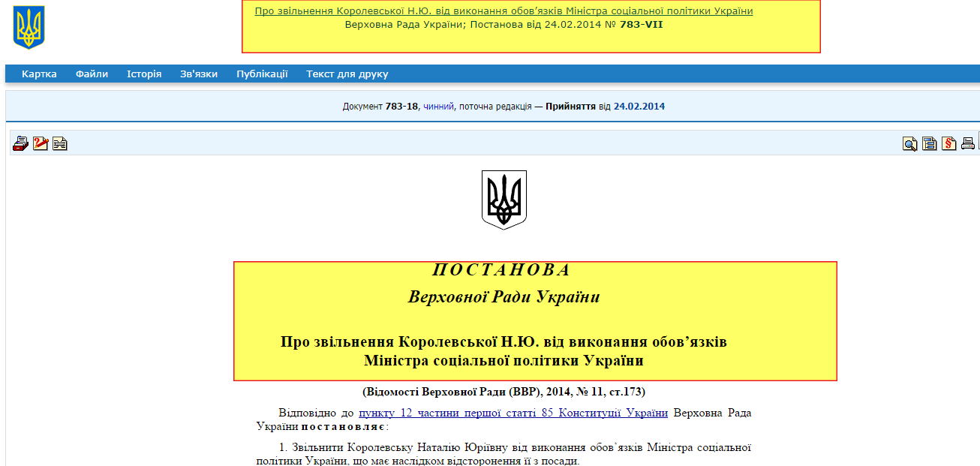Open the broken-link document icon

59,143
